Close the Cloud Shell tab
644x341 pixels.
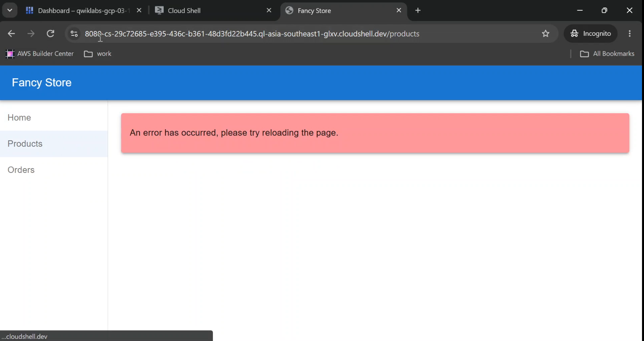269,11
